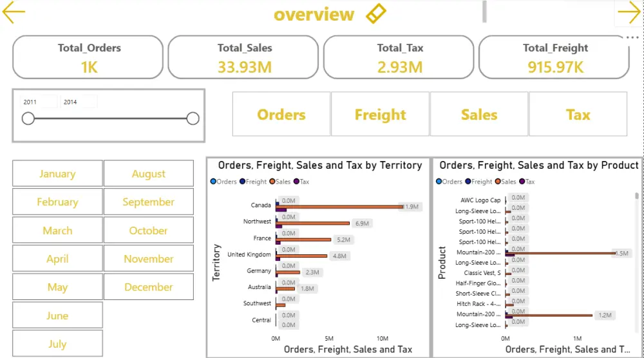The width and height of the screenshot is (644, 358).
Task: Click the Tax legend marker in Product chart
Action: pyautogui.click(x=522, y=182)
